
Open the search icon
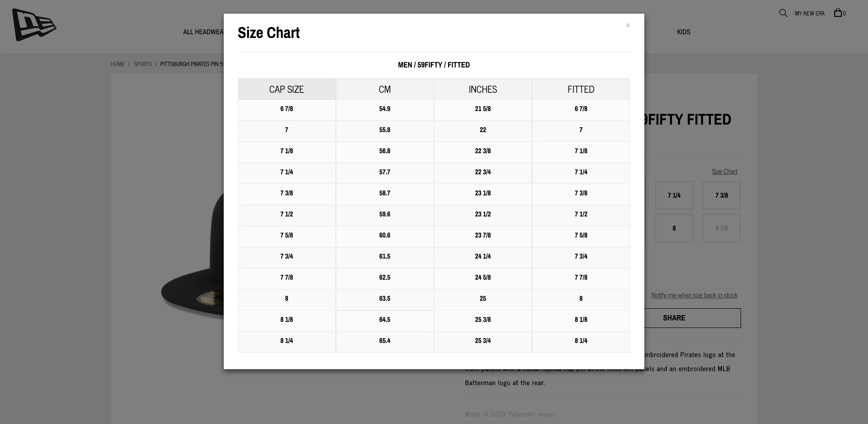783,13
